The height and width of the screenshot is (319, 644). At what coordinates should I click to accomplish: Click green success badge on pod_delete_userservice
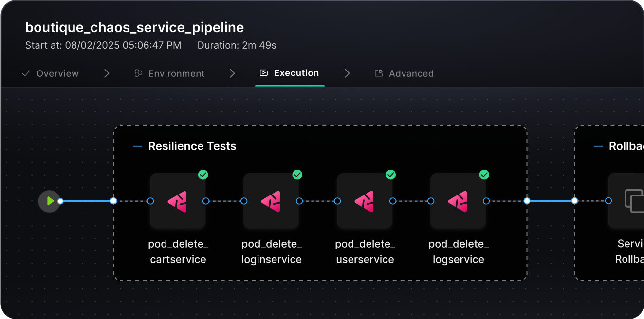click(390, 175)
